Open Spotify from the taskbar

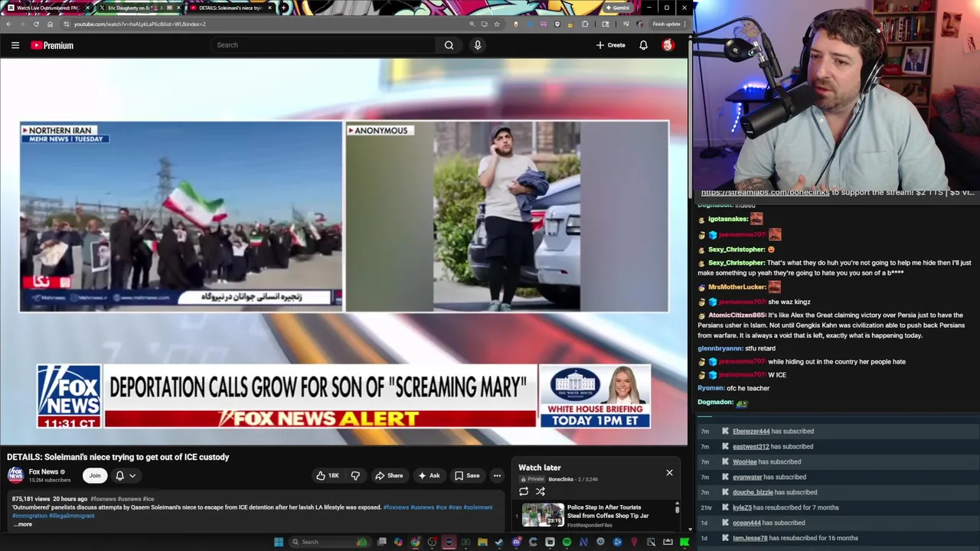pyautogui.click(x=567, y=542)
